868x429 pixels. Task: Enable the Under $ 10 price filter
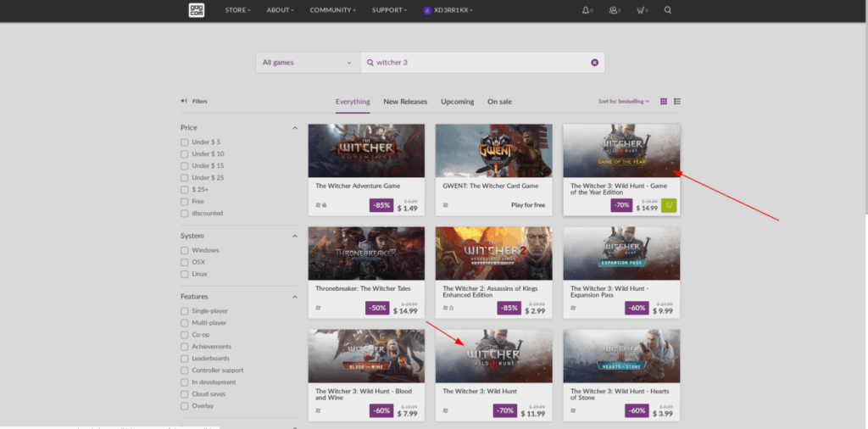click(184, 154)
